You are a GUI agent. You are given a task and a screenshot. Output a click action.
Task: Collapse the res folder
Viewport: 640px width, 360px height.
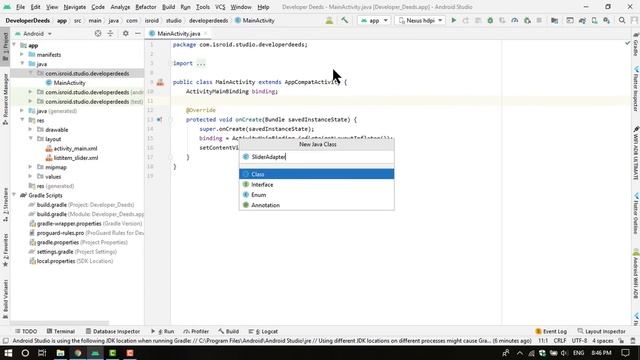click(x=22, y=120)
